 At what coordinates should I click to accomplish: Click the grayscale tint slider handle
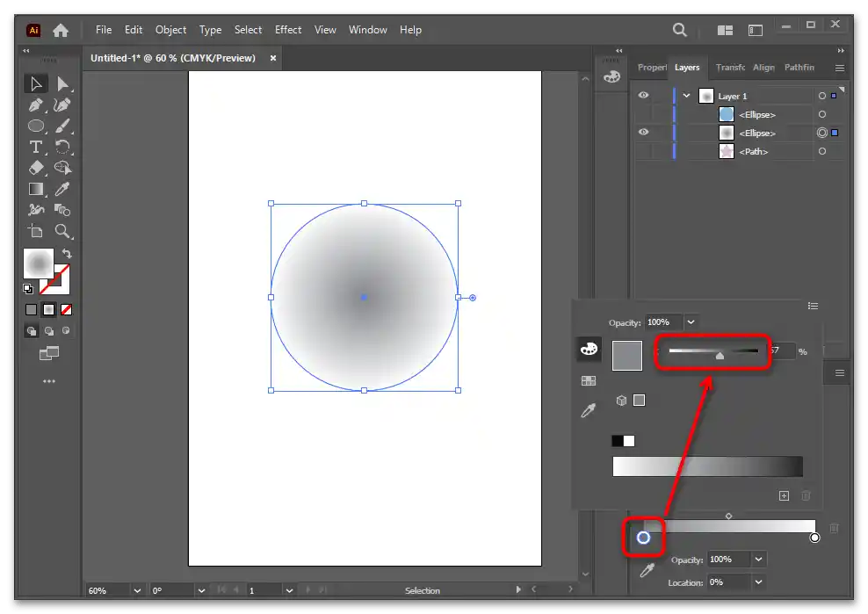coord(720,356)
